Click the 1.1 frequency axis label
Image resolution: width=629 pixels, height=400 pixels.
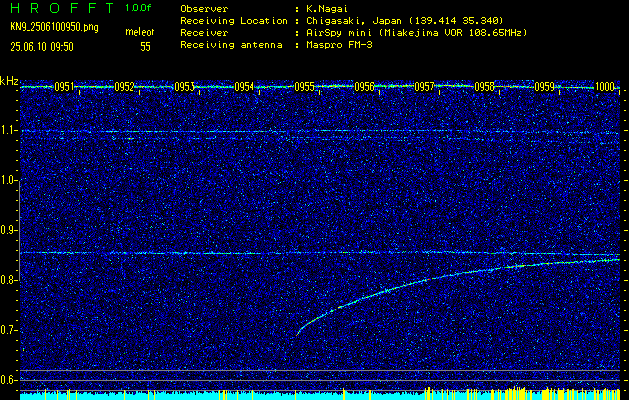[8, 131]
